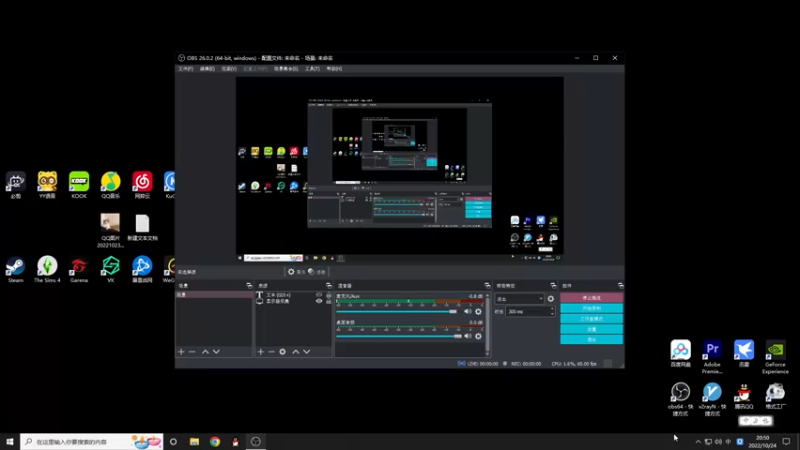Add a new scene with plus icon
The image size is (800, 450).
pos(181,352)
